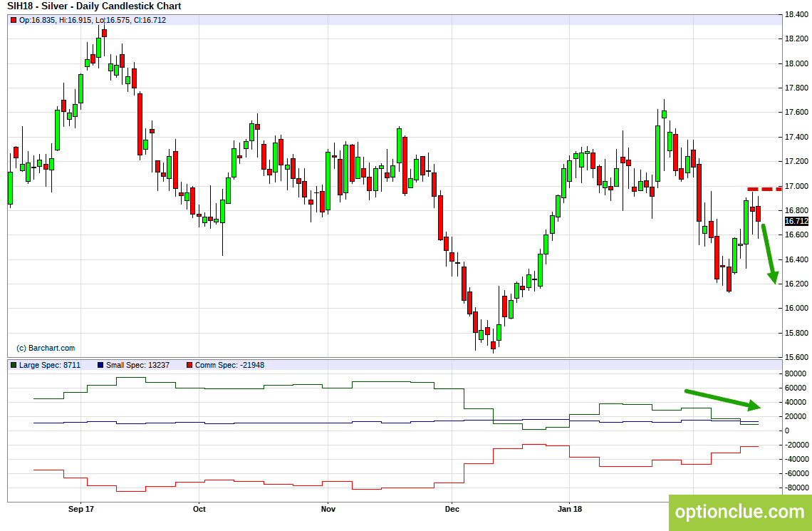Click the 'Jan 18' date axis label
The width and height of the screenshot is (812, 531).
569,509
